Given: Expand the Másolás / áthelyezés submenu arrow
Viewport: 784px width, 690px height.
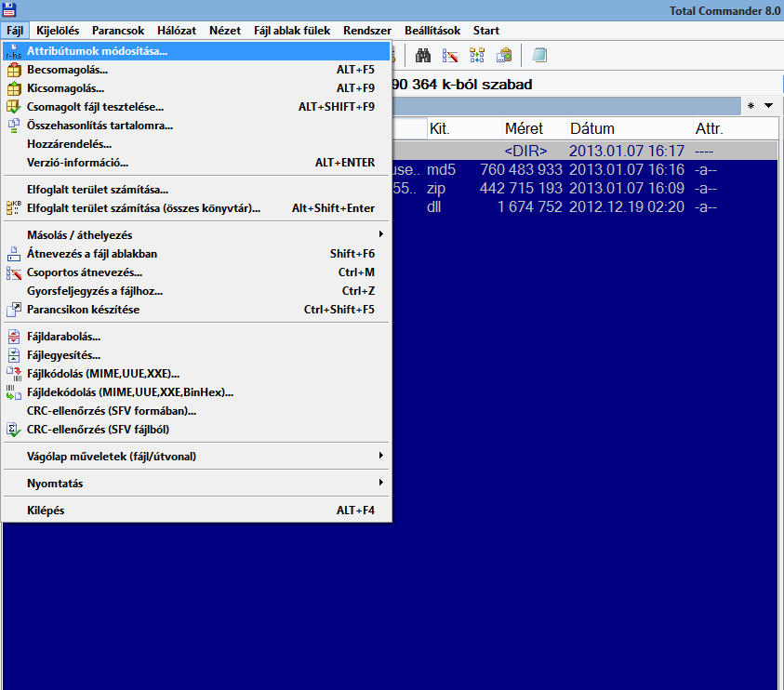Looking at the screenshot, I should [x=381, y=234].
